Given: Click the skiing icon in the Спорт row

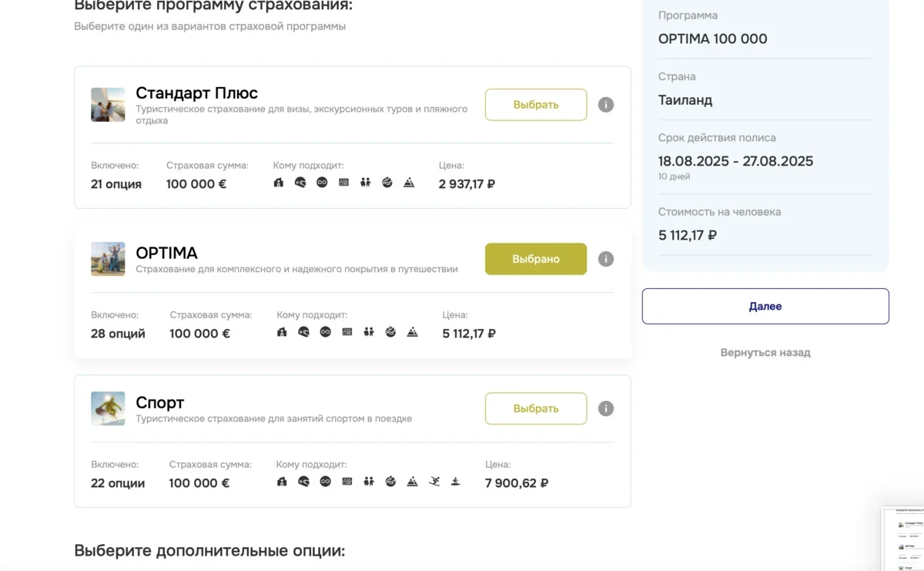Looking at the screenshot, I should tap(434, 482).
